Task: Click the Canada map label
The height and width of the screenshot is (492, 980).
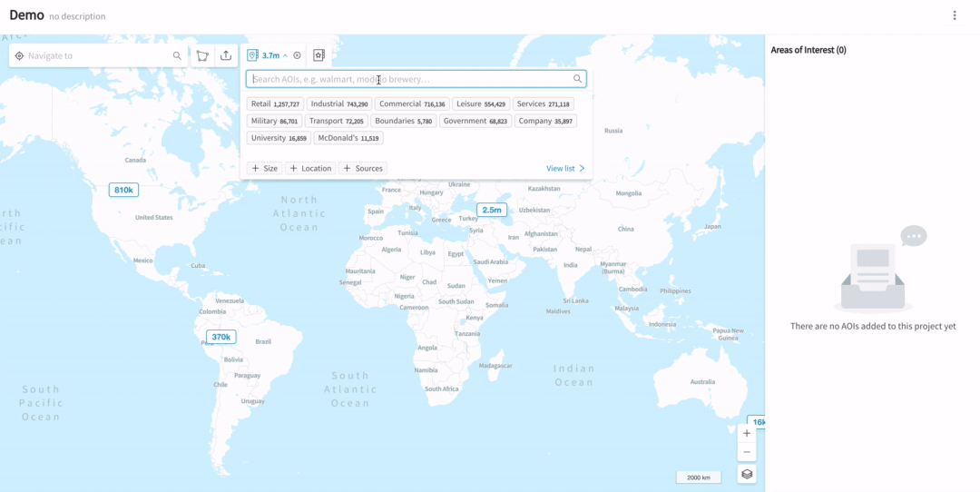Action: tap(135, 160)
